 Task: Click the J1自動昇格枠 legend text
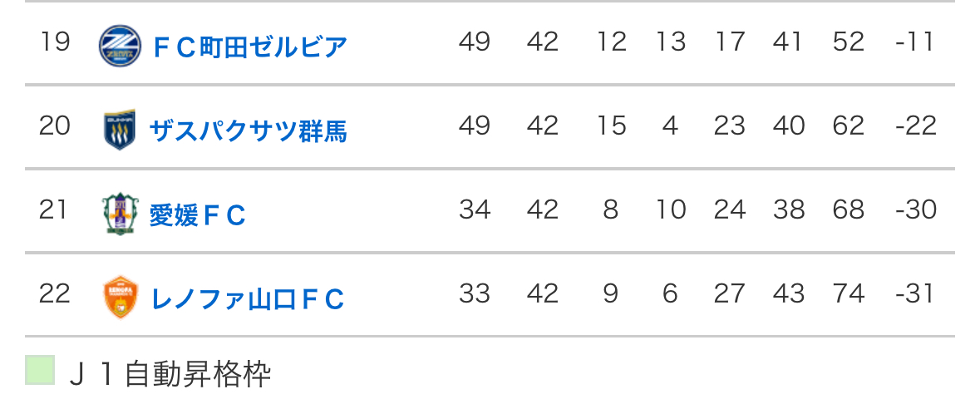click(x=170, y=374)
